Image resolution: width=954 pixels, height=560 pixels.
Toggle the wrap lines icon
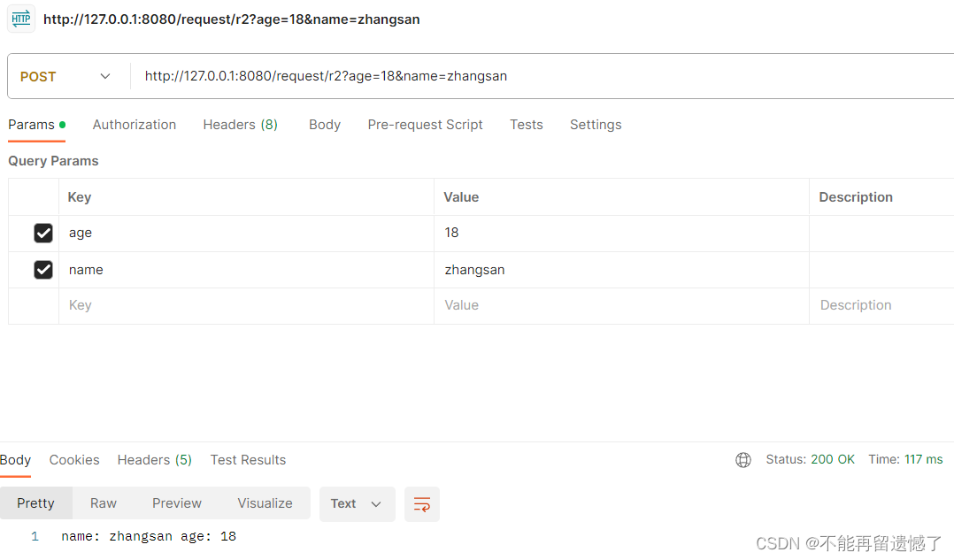421,504
